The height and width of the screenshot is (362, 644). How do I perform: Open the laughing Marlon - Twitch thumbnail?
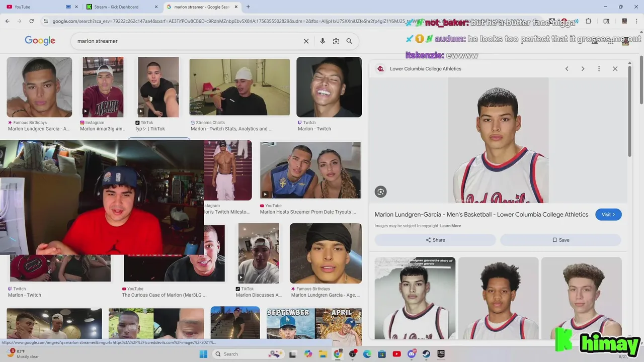[329, 87]
